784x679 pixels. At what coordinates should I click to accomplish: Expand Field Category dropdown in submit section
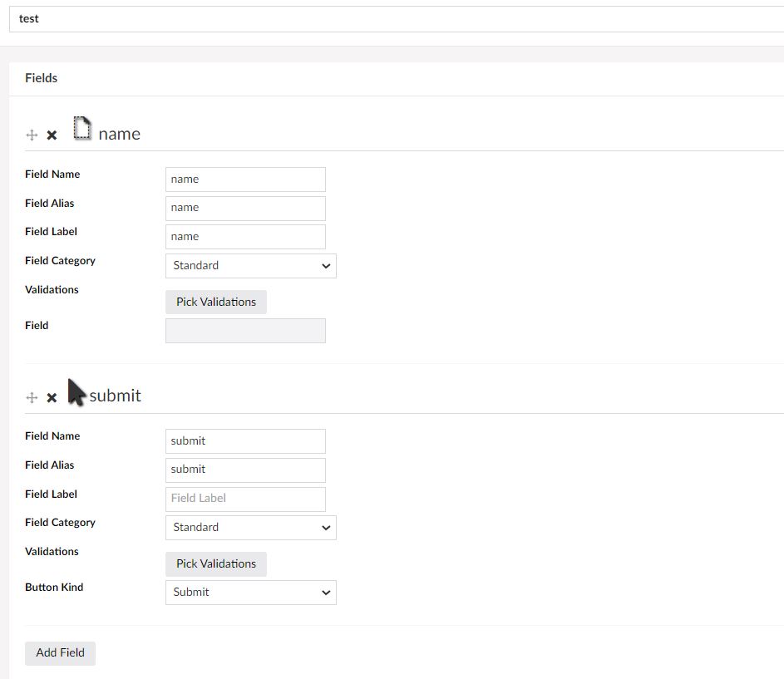point(250,528)
